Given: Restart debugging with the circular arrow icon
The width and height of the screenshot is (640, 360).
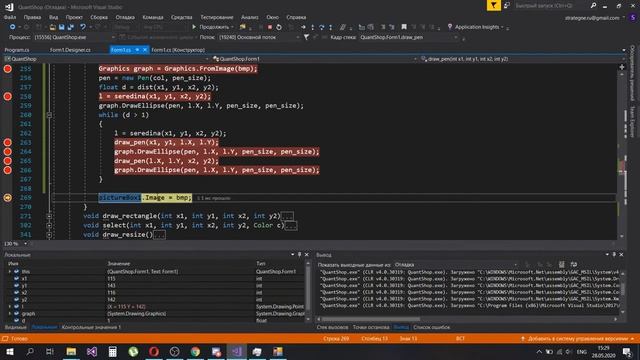Looking at the screenshot, I should [x=279, y=27].
